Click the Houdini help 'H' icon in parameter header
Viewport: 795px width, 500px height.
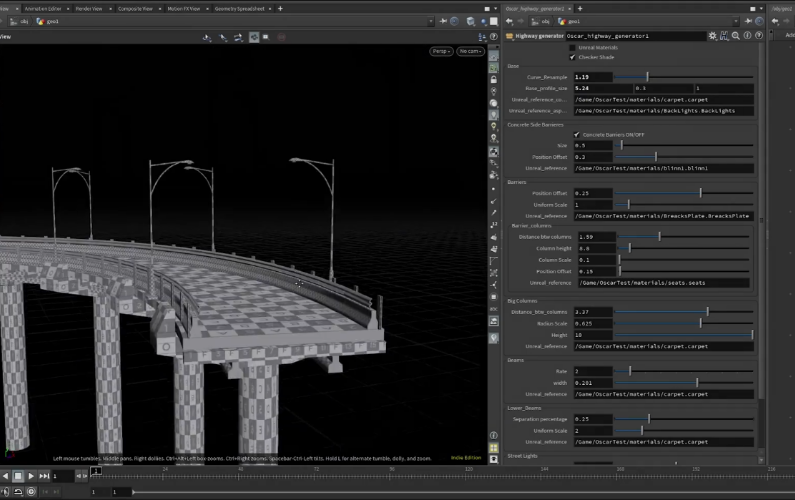point(724,36)
